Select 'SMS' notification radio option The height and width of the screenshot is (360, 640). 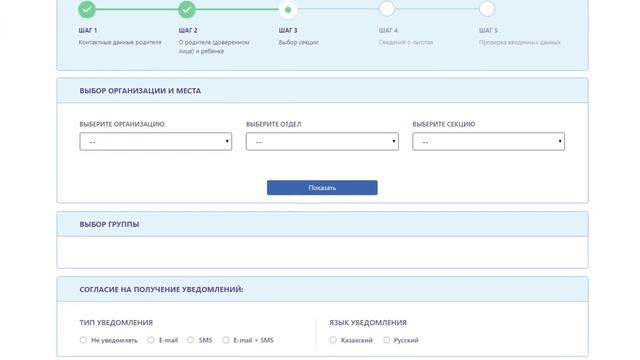(x=191, y=340)
